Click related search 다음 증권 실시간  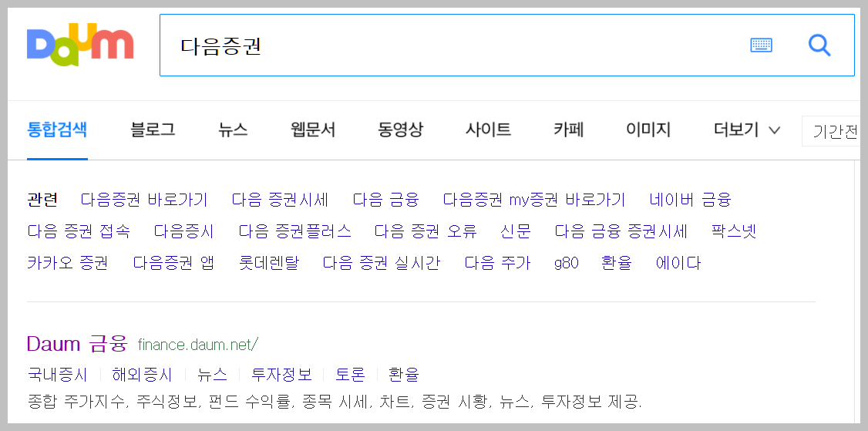point(382,263)
